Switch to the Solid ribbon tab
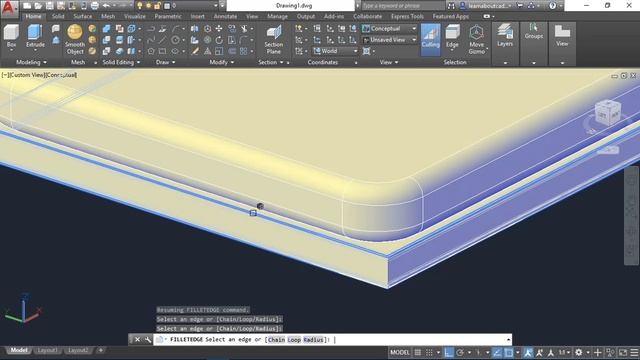Image resolution: width=640 pixels, height=360 pixels. coord(58,16)
